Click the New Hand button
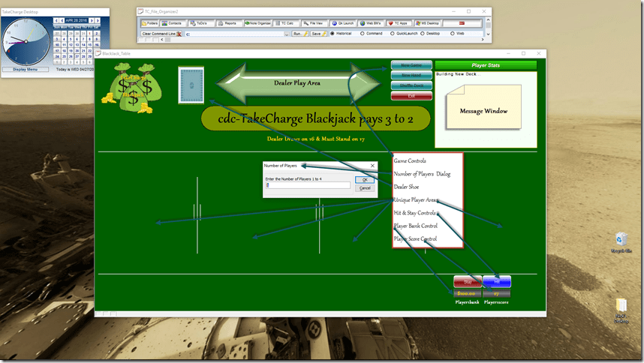Viewport: 644px width, 363px height. click(411, 76)
